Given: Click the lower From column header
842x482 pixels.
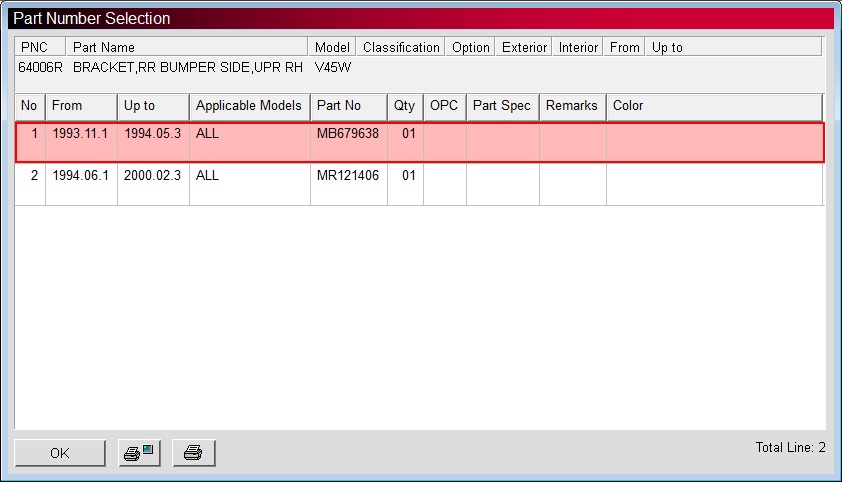Looking at the screenshot, I should click(x=81, y=106).
